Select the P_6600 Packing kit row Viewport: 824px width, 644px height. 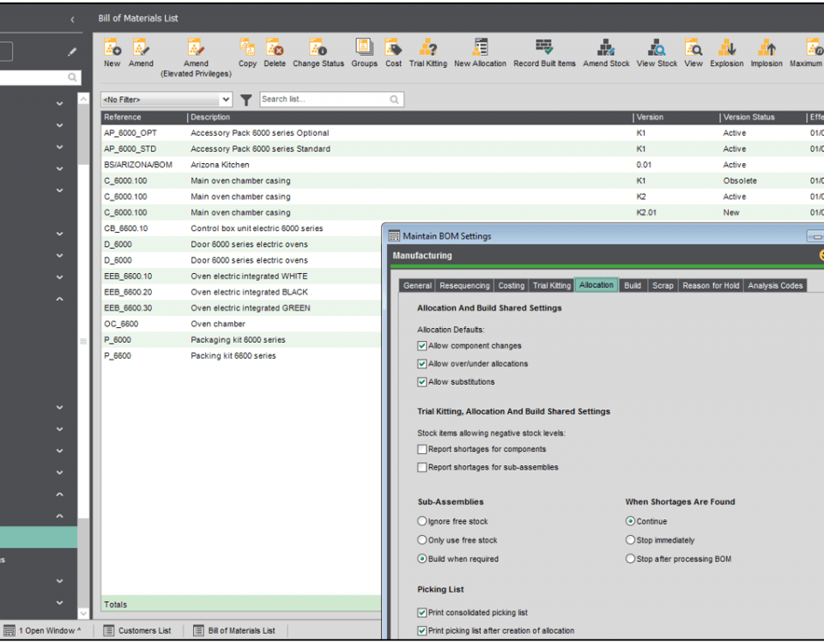click(241, 355)
